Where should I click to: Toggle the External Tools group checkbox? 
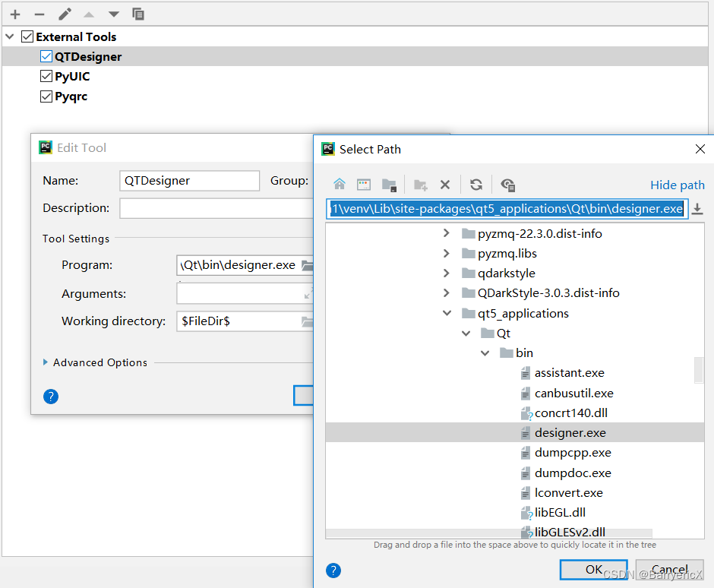(27, 36)
